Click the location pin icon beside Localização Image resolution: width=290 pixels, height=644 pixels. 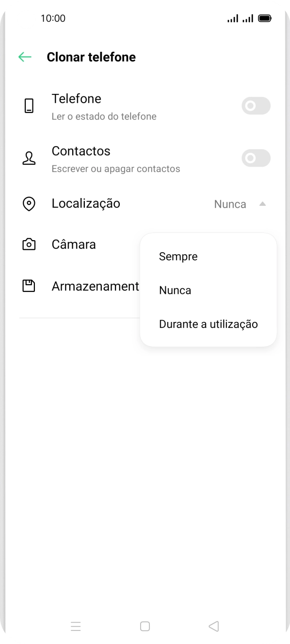point(29,203)
